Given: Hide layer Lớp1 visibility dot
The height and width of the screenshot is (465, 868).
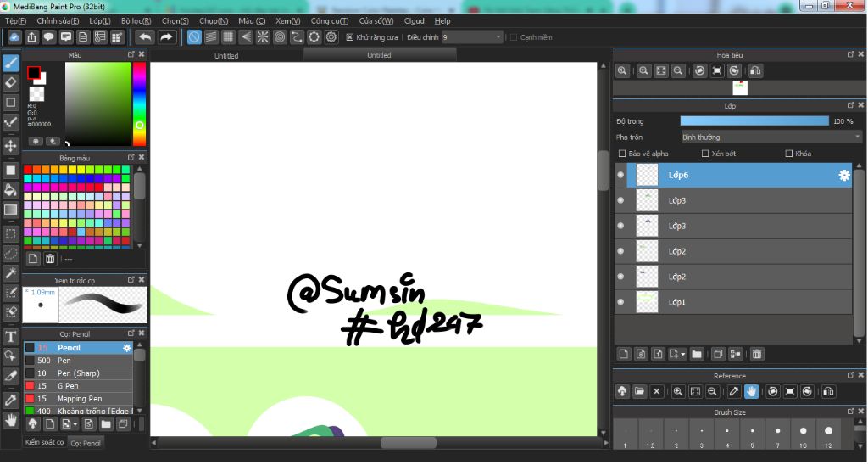Looking at the screenshot, I should (620, 302).
